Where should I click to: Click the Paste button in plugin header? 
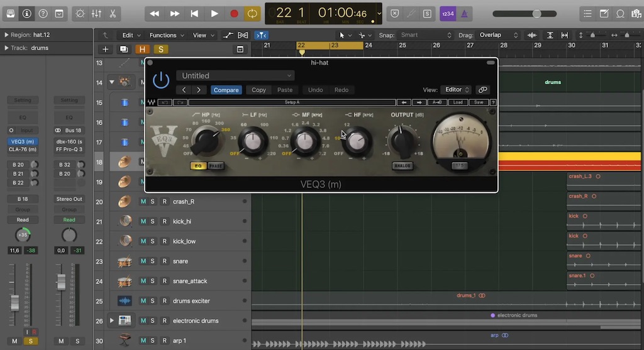(x=285, y=90)
